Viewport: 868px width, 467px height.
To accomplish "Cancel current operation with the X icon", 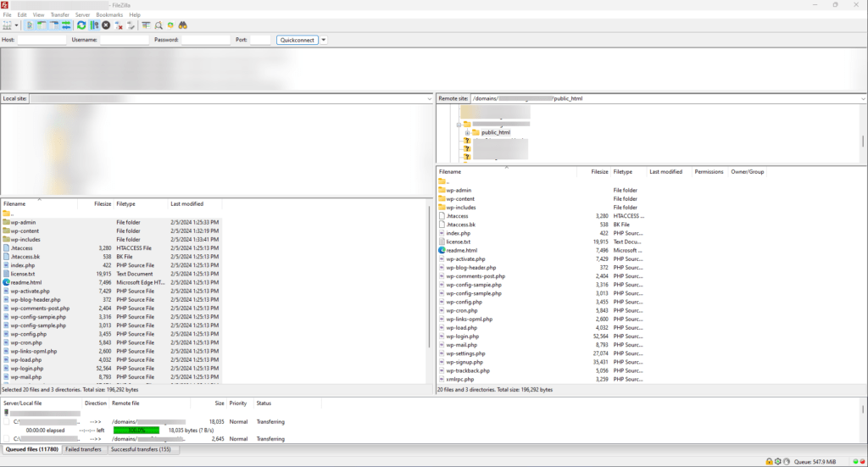I will coord(106,25).
